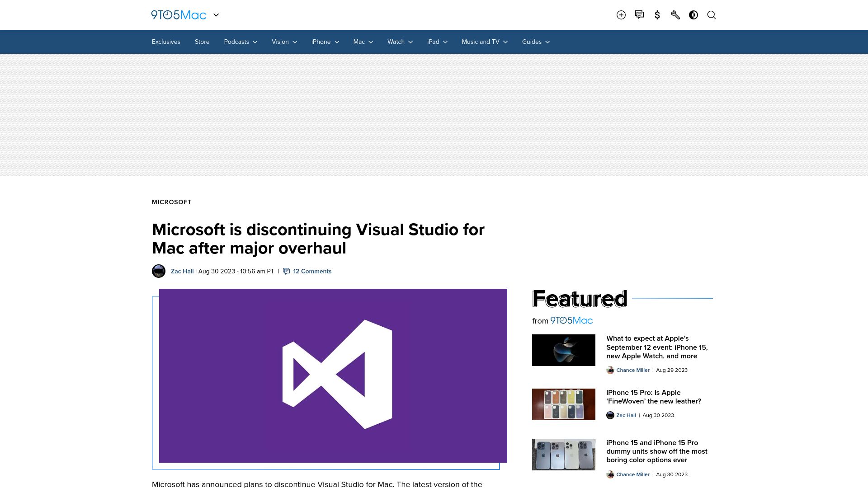This screenshot has width=868, height=488.
Task: Toggle dark mode half-circle icon
Action: click(693, 15)
